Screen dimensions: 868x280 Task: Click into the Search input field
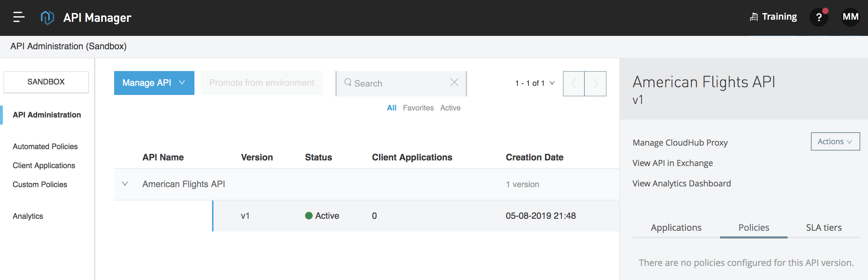point(401,84)
